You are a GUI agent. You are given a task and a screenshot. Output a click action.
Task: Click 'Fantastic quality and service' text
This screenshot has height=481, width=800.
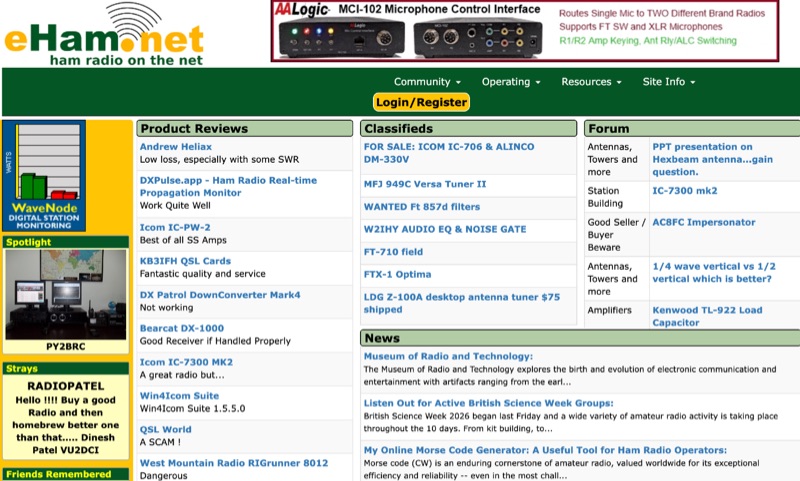(203, 273)
